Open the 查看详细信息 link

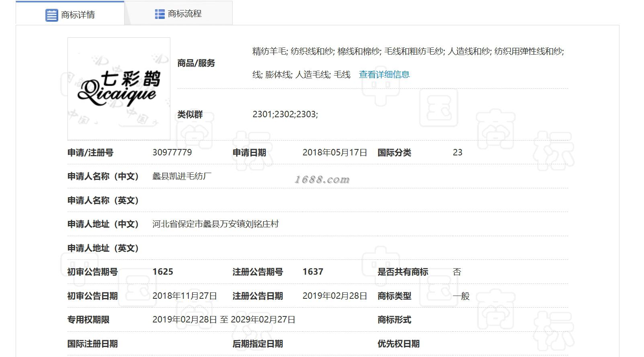tap(384, 74)
